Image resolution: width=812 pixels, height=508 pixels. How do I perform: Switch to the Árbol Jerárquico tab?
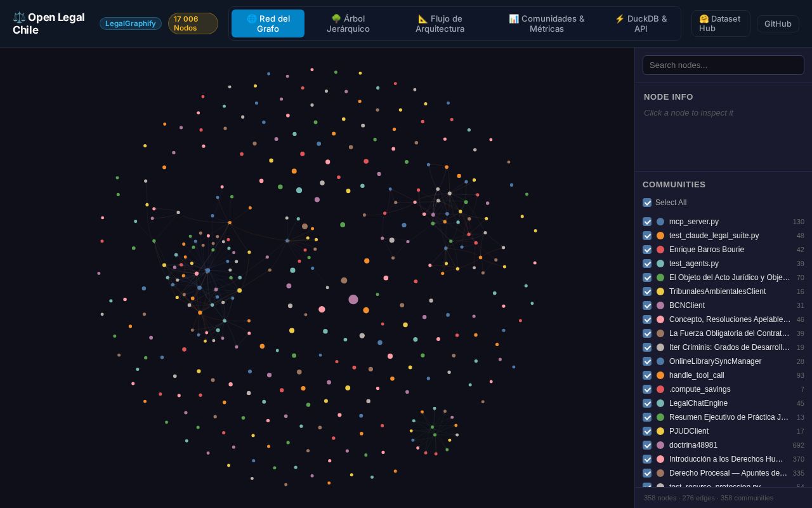348,23
